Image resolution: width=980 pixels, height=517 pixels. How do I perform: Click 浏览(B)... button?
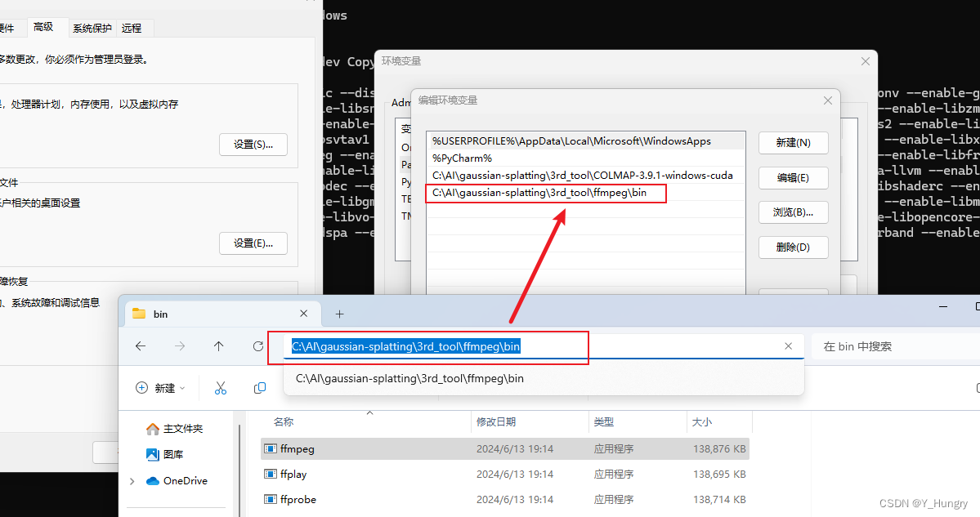pos(793,212)
